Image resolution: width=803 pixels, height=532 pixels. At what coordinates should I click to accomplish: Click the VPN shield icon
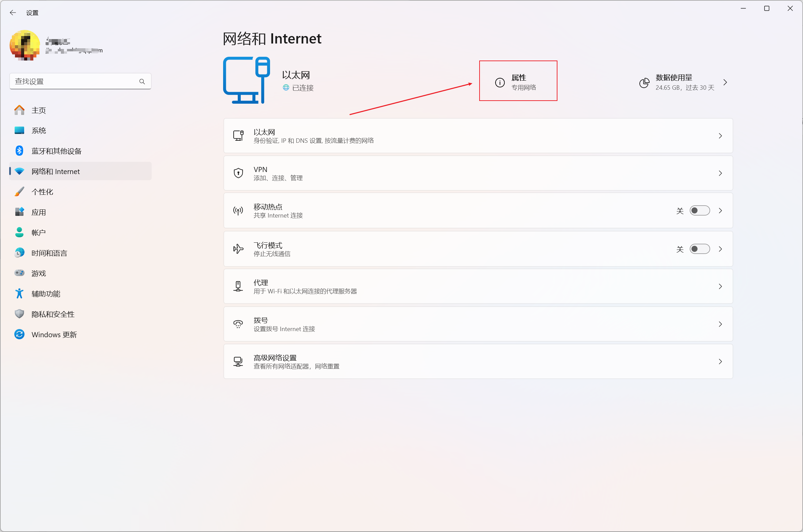click(x=238, y=173)
